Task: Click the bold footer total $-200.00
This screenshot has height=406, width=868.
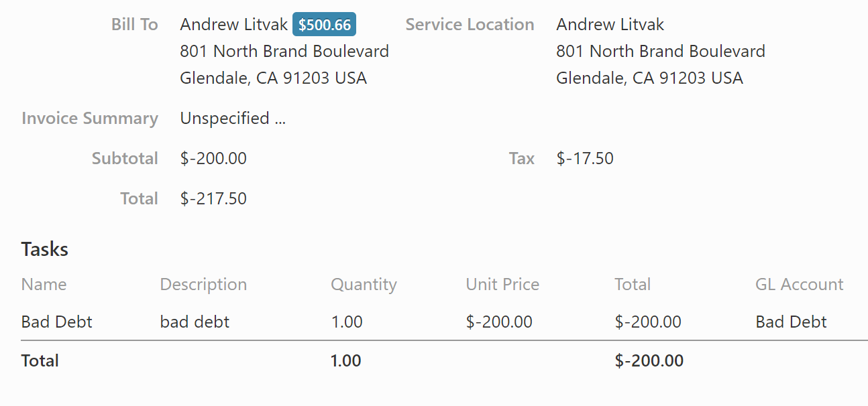Action: 649,361
